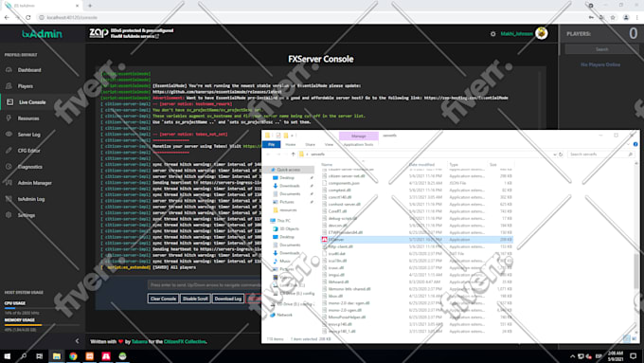Click the txAdmin logo

(42, 34)
